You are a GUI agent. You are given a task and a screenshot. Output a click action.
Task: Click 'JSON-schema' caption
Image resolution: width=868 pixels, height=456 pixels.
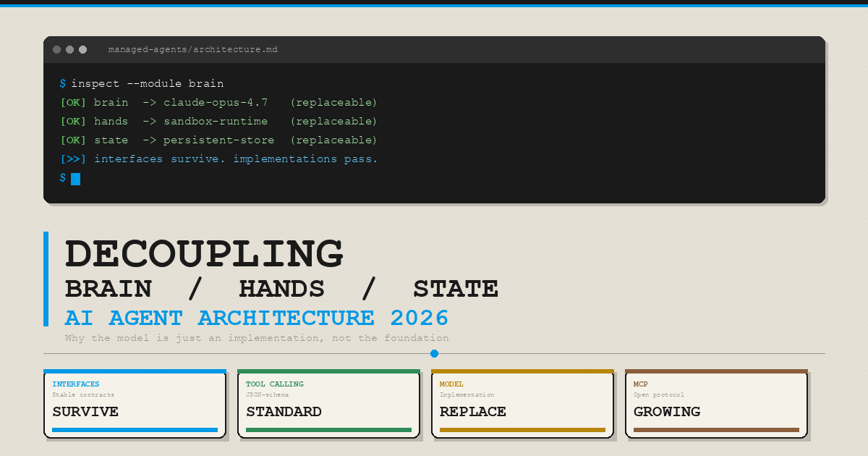267,395
